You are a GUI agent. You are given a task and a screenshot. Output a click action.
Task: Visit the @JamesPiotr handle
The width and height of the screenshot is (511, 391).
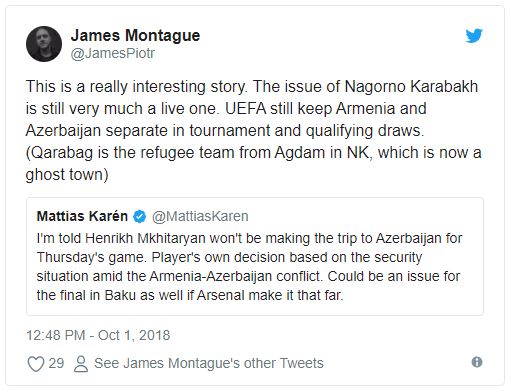(x=113, y=53)
